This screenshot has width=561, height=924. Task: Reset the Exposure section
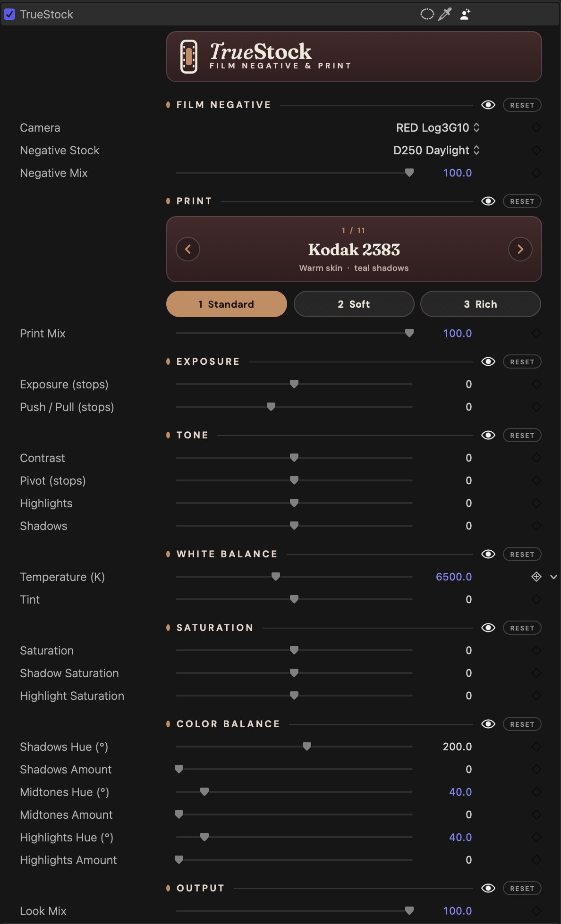(522, 361)
